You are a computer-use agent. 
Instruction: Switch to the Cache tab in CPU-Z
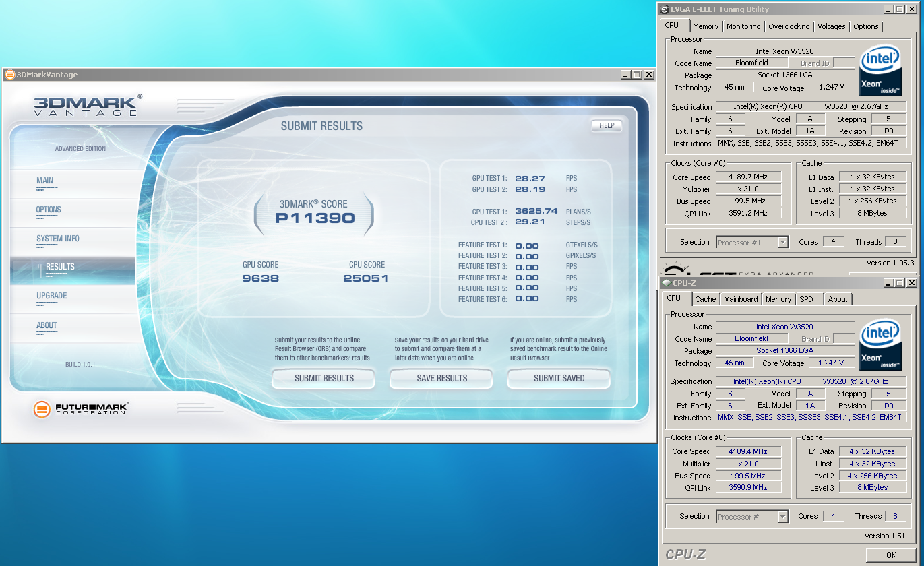click(x=706, y=299)
